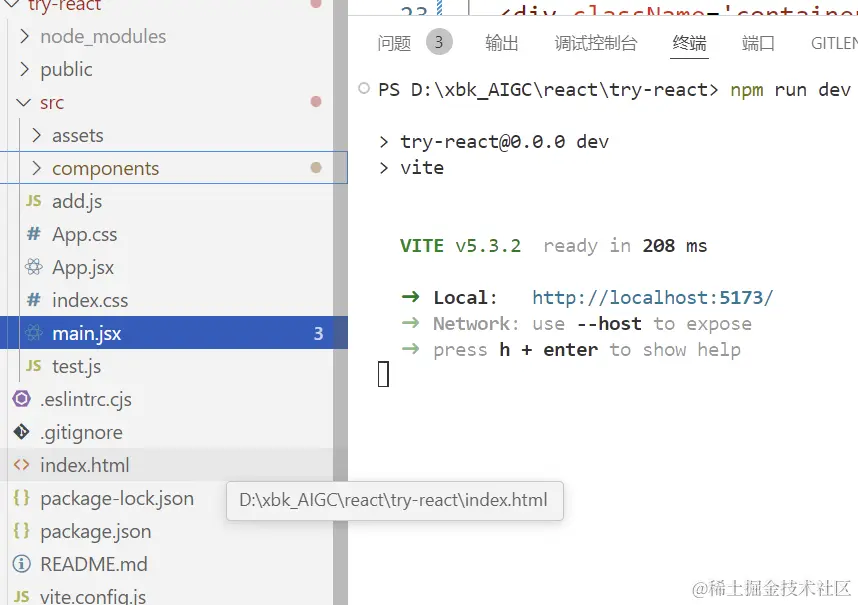Click the explorer vertical scrollbar
The width and height of the screenshot is (858, 605).
[x=340, y=302]
